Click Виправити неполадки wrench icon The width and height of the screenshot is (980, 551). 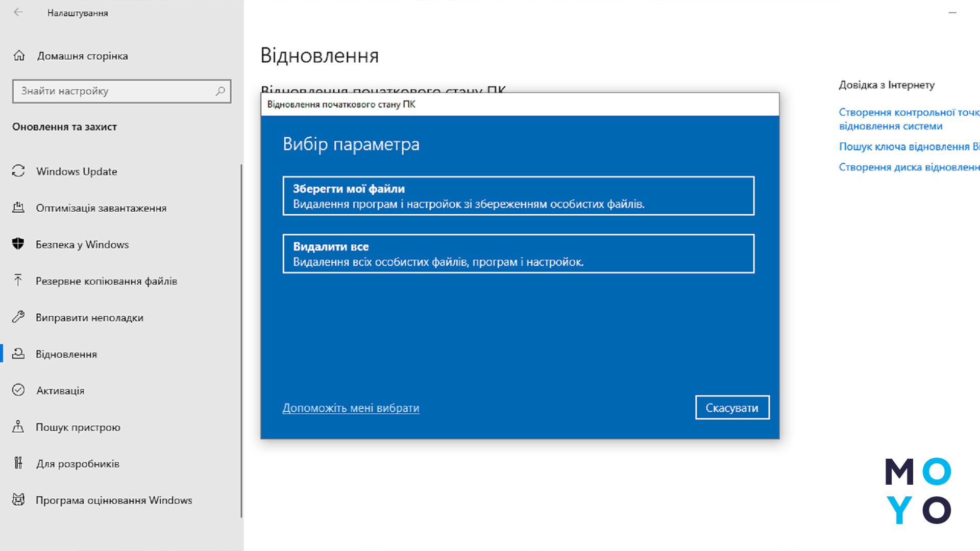pos(18,317)
